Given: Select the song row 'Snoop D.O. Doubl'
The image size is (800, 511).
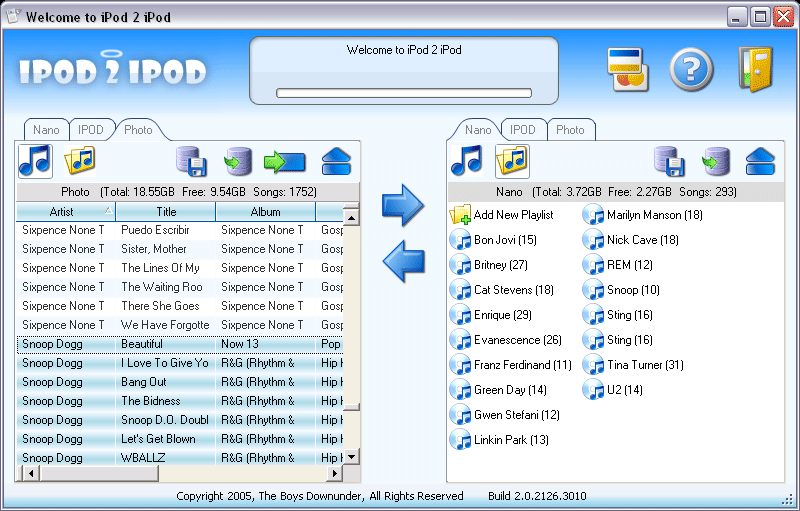Looking at the screenshot, I should pos(180,420).
